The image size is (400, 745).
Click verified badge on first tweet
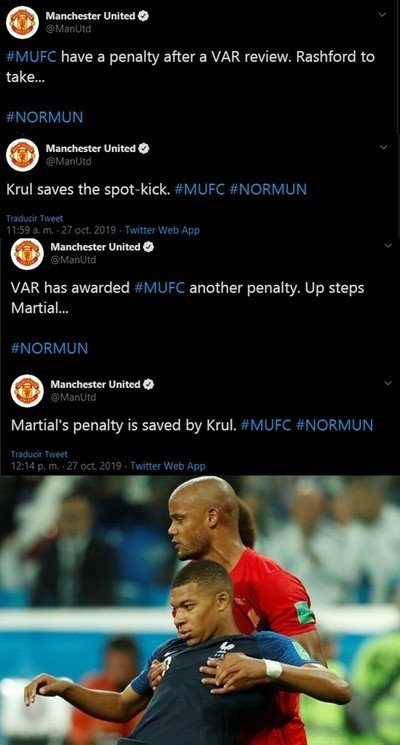143,16
